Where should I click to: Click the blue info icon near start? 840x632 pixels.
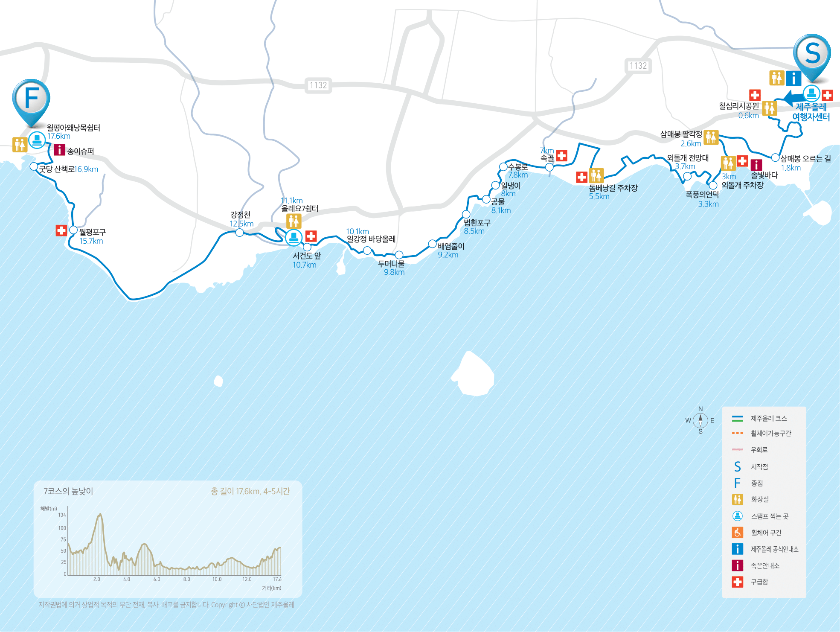pos(793,78)
